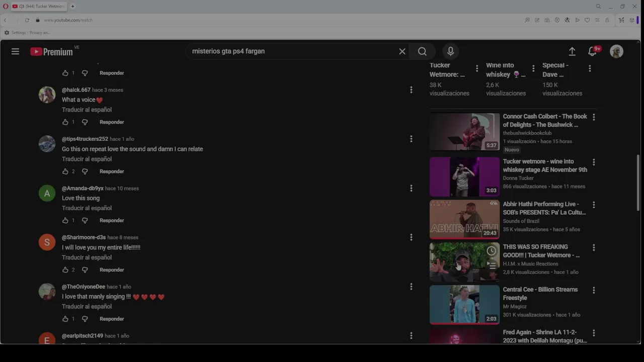Open browser tab search icon

[598, 7]
